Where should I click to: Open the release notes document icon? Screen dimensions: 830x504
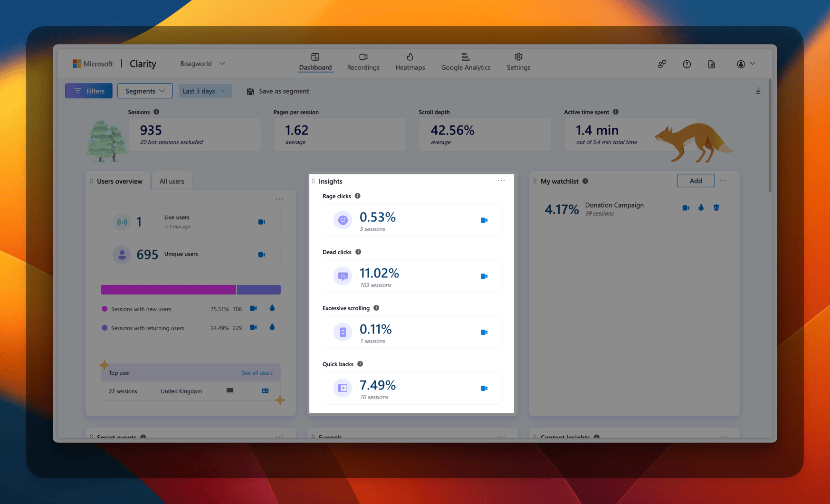711,64
